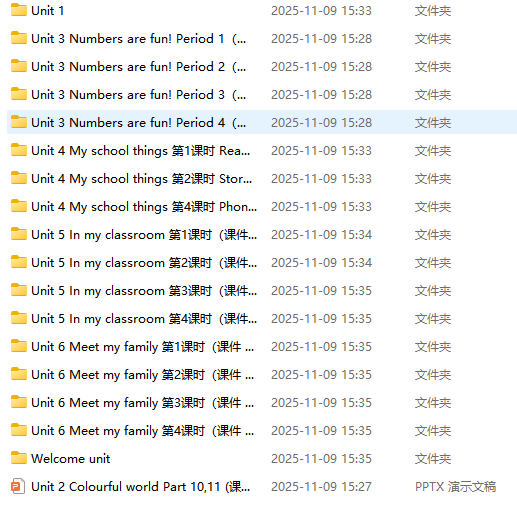Select Unit 5 In my classroom 第1课时 folder name
The image size is (517, 521).
144,235
